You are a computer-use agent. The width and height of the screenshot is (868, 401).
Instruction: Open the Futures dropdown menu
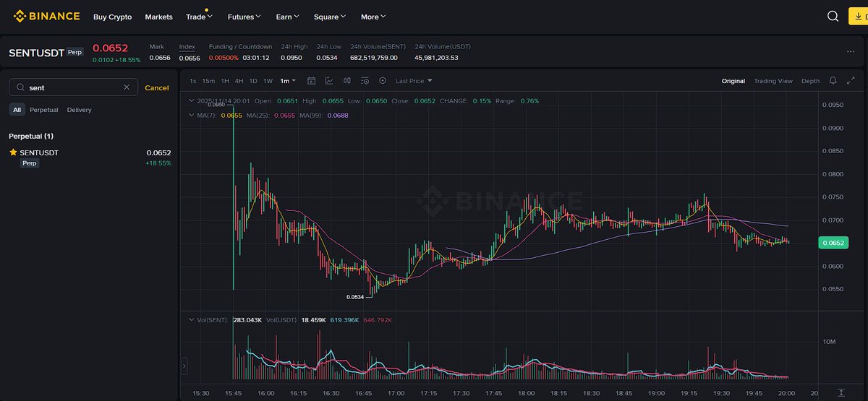coord(244,16)
